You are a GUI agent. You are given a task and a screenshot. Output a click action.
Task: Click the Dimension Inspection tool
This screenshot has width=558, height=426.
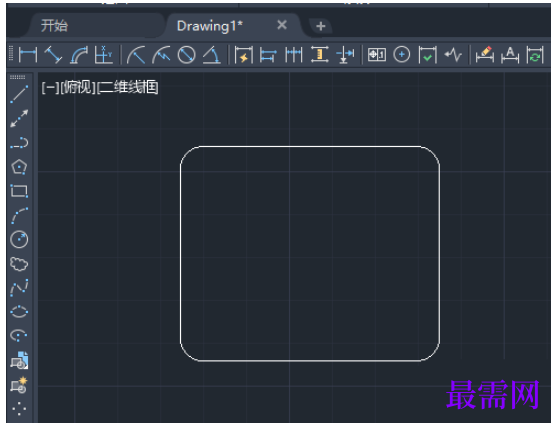[x=427, y=55]
